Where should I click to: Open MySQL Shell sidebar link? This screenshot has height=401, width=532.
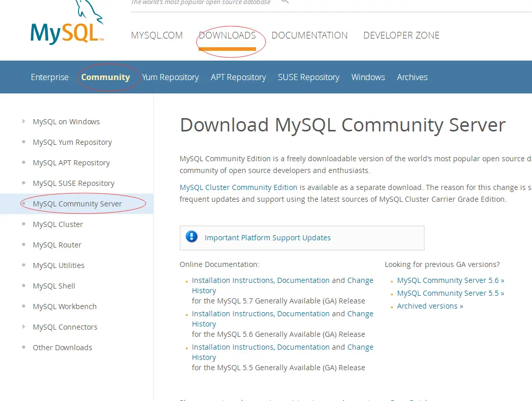tap(54, 286)
